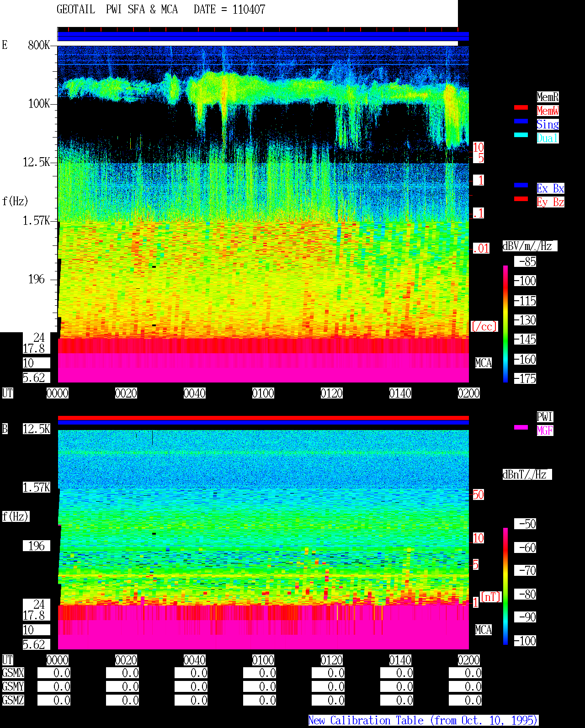The width and height of the screenshot is (585, 728).
Task: Click the dBV/m/√Hz unit label
Action: tap(530, 246)
